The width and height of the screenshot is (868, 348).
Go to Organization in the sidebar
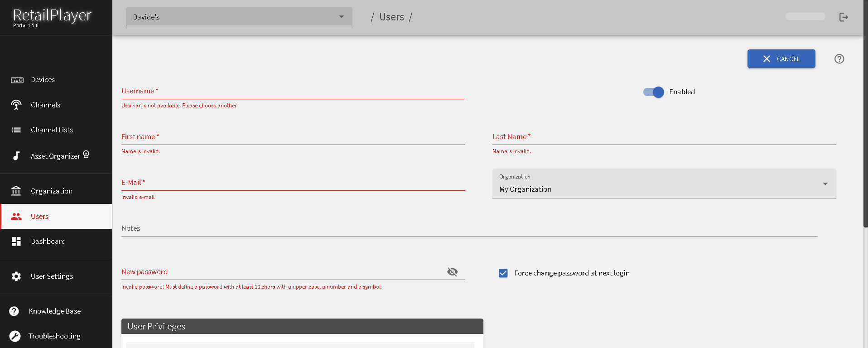(51, 191)
